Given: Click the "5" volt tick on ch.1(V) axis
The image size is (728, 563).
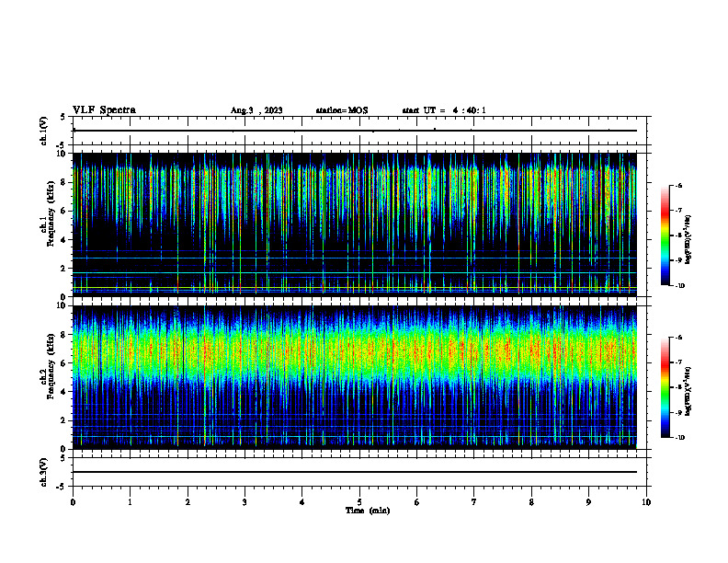Looking at the screenshot, I should point(63,117).
